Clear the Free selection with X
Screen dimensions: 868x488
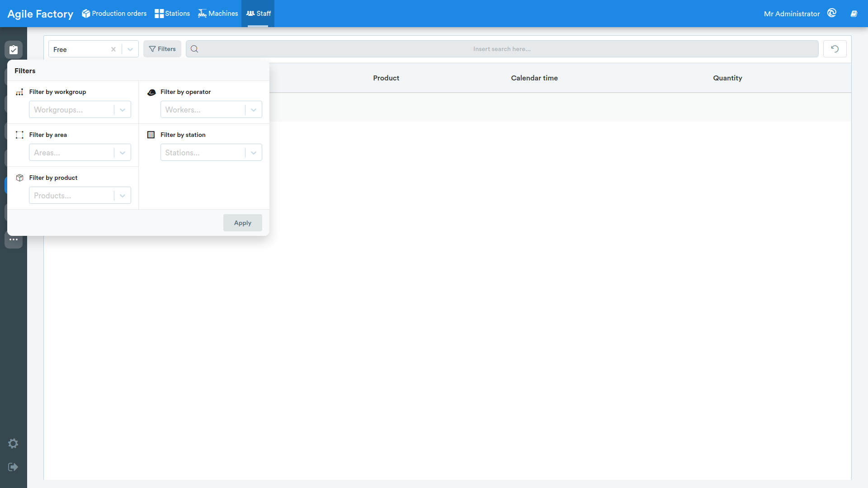(113, 49)
